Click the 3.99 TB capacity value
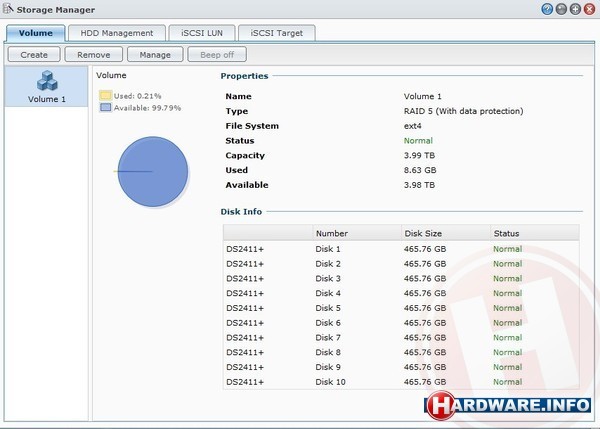600x429 pixels. (419, 155)
